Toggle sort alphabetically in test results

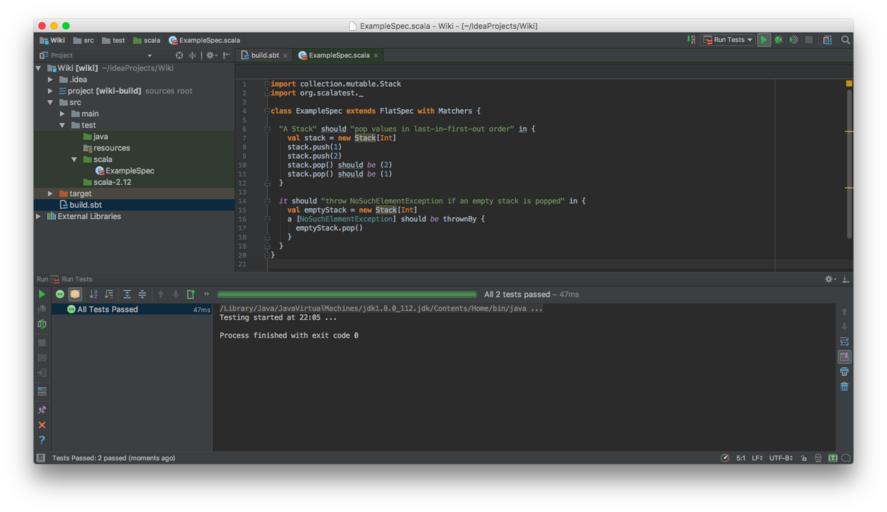pos(94,295)
